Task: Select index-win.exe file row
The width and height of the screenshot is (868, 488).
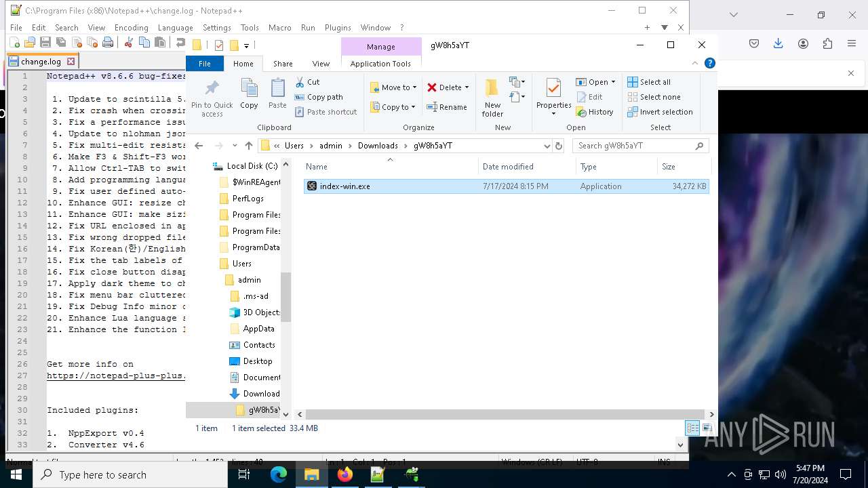Action: 506,186
